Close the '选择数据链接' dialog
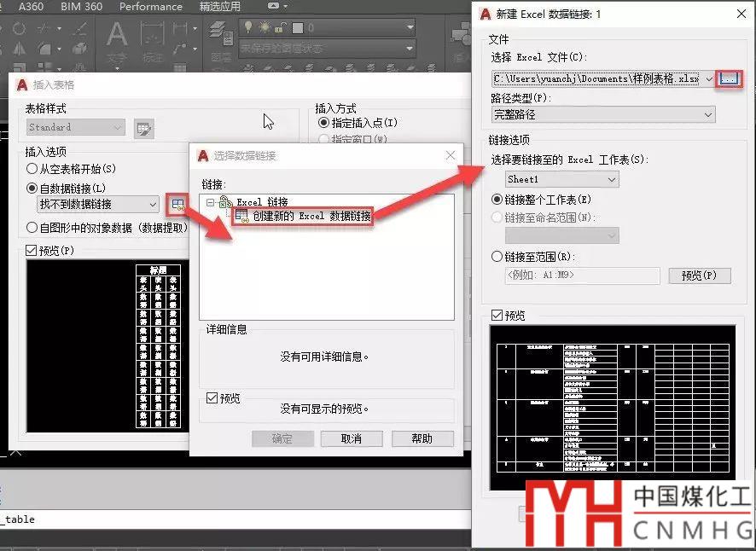Image resolution: width=756 pixels, height=551 pixels. click(x=451, y=154)
